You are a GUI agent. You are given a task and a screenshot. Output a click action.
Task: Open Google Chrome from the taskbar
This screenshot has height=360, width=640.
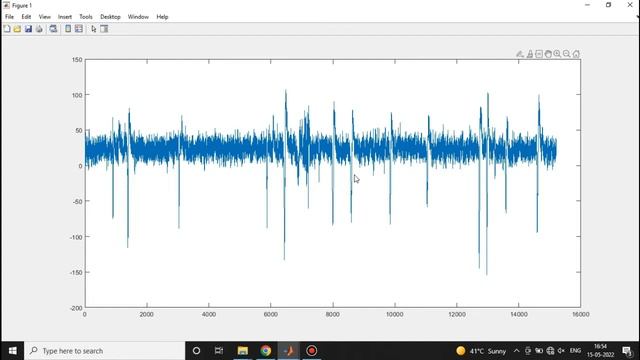pyautogui.click(x=266, y=351)
